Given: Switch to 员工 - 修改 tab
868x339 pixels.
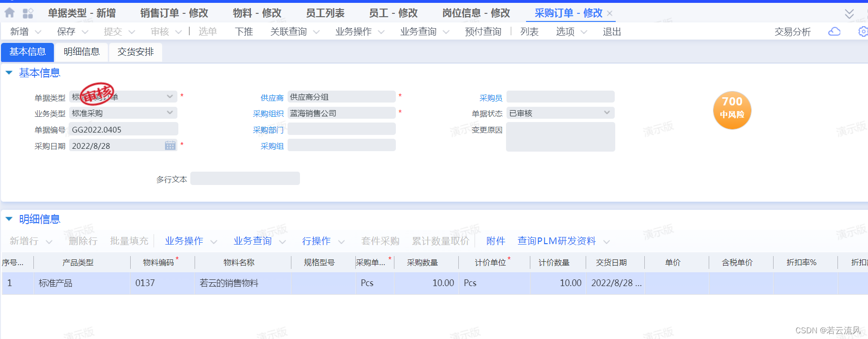Looking at the screenshot, I should tap(393, 13).
